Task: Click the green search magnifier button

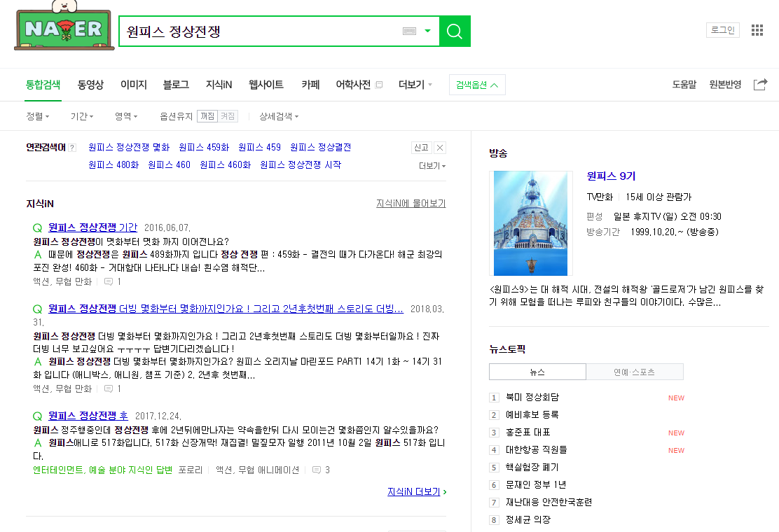Action: (x=455, y=31)
